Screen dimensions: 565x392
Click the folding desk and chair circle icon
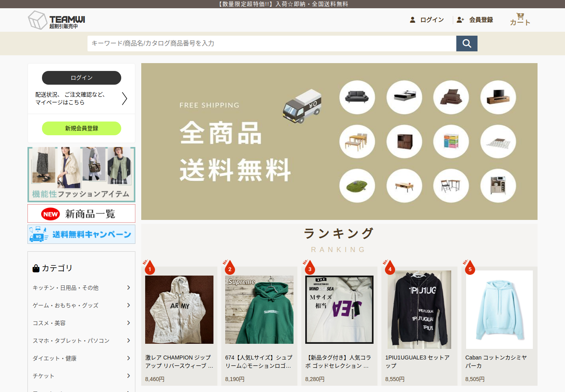(x=451, y=186)
